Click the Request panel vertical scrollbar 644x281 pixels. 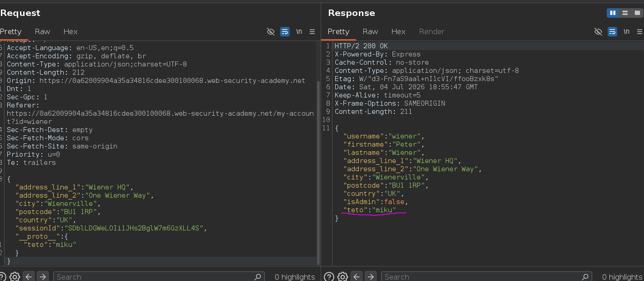click(x=318, y=173)
